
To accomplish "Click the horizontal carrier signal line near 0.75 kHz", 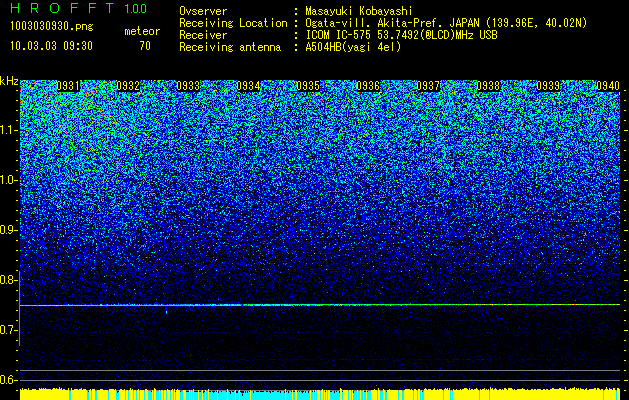I will pyautogui.click(x=320, y=305).
